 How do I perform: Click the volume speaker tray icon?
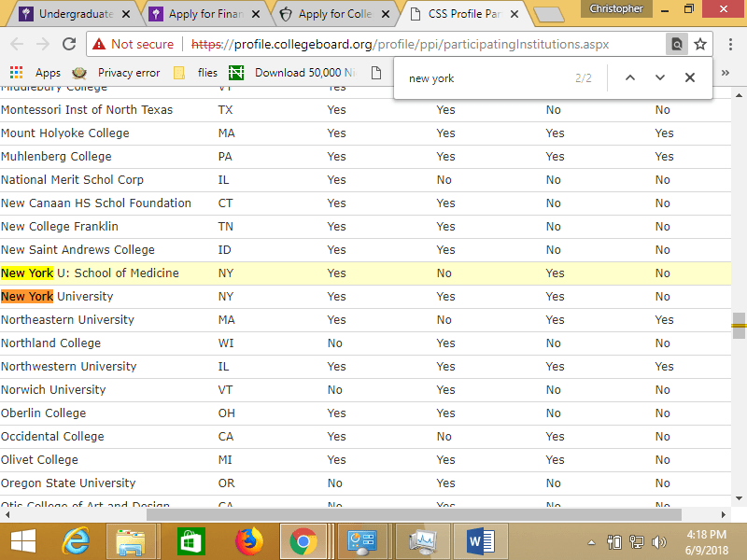(x=659, y=542)
